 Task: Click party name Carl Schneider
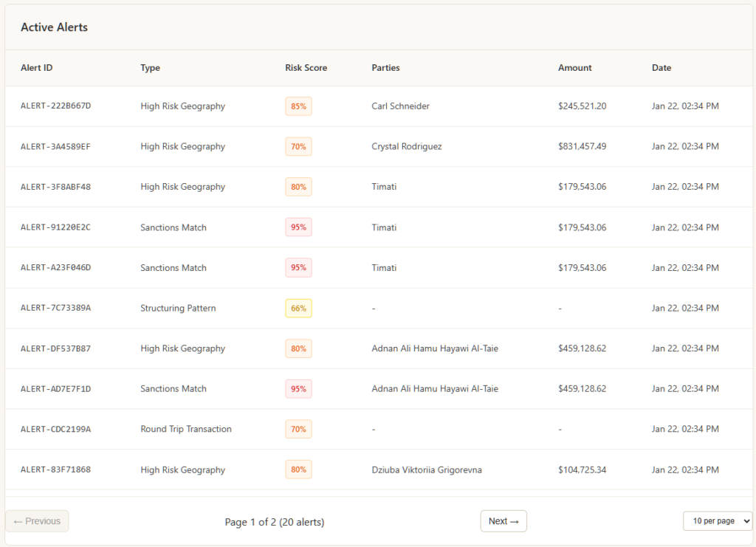[x=400, y=106]
